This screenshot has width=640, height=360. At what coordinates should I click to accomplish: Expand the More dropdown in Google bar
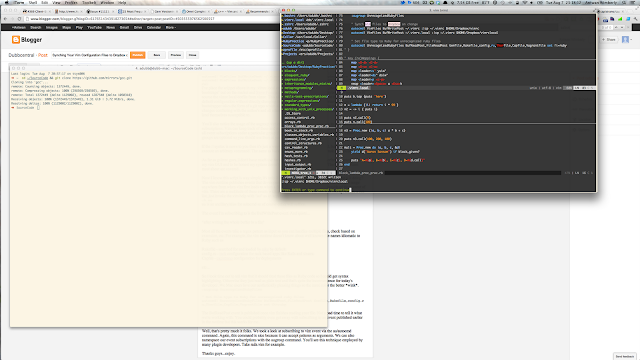(x=170, y=27)
